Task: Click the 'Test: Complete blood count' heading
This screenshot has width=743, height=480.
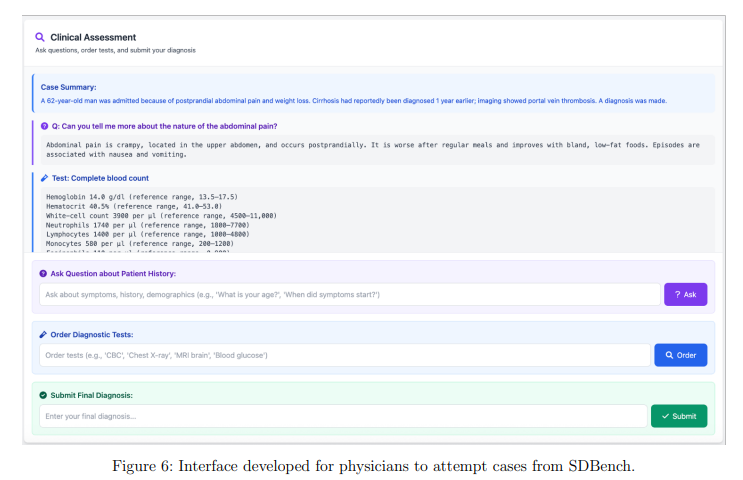Action: [x=100, y=178]
